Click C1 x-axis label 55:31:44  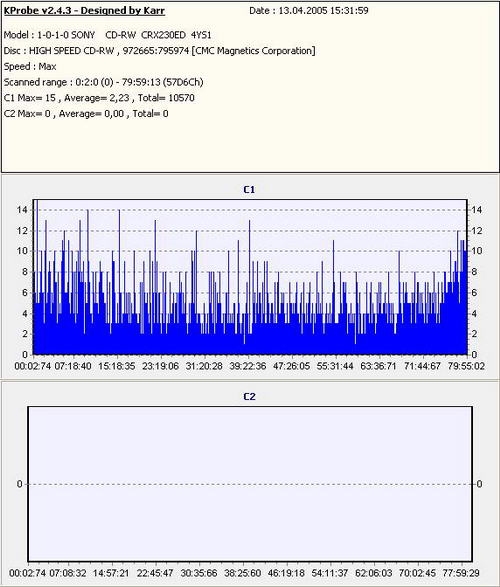tap(335, 366)
